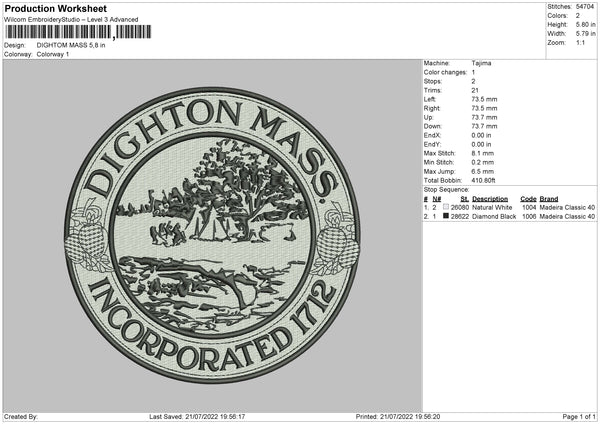Click the 'Printed: 21/07/2022' timestamp
The image size is (600, 424).
[x=398, y=416]
